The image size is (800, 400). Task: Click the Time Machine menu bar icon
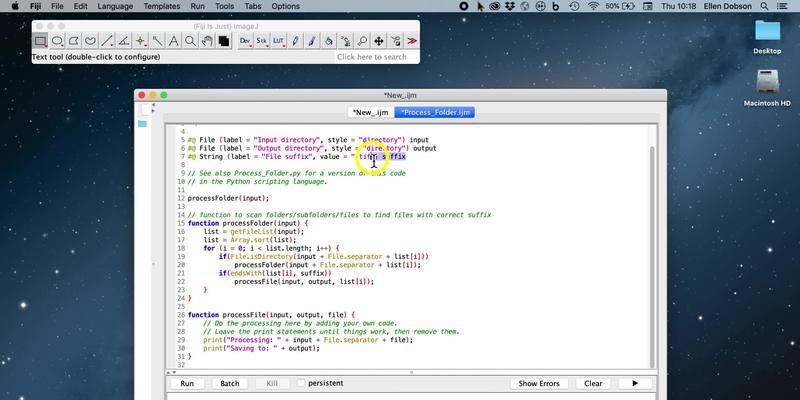point(574,6)
